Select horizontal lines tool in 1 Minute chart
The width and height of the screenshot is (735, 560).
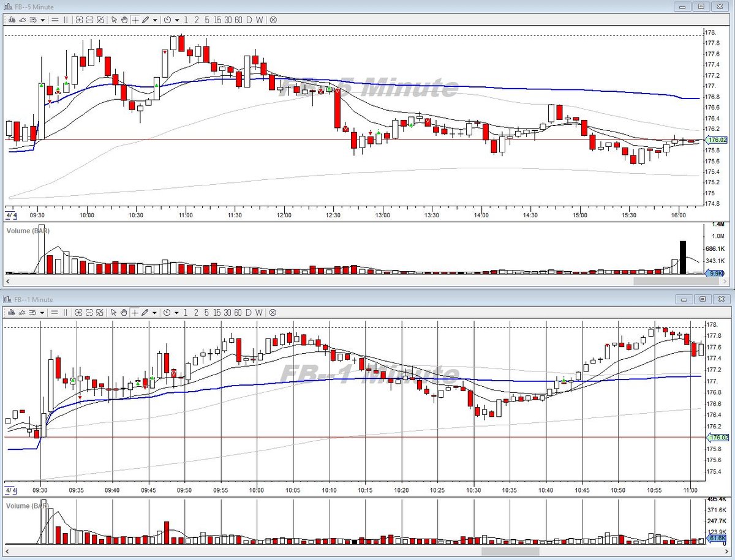(x=55, y=312)
